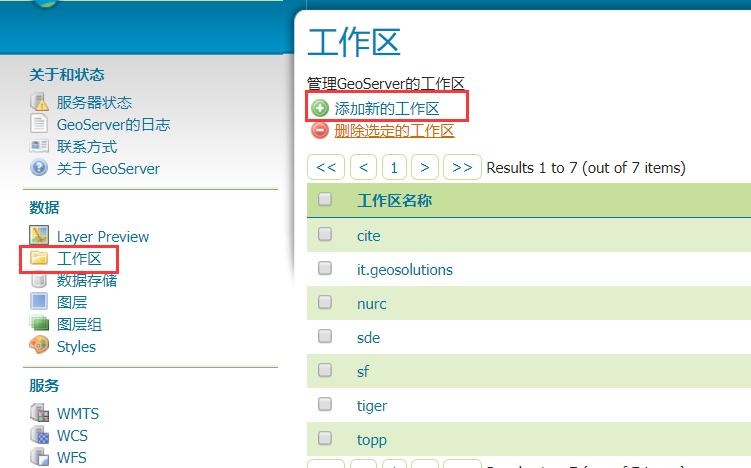Sort by 工作区名称 column header
The image size is (751, 468).
[395, 200]
